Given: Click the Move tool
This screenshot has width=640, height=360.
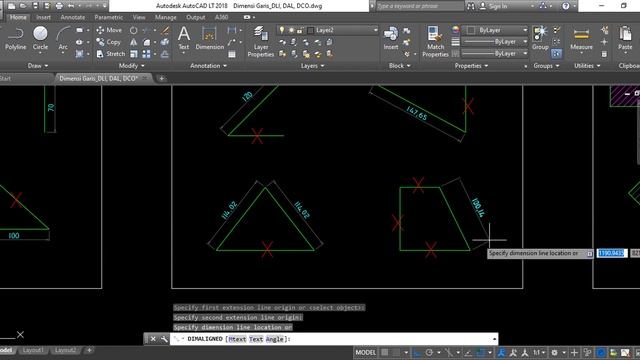Looking at the screenshot, I should [109, 30].
